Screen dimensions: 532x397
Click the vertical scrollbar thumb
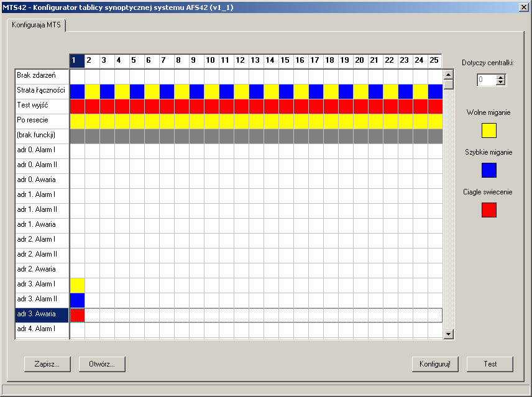(x=449, y=84)
